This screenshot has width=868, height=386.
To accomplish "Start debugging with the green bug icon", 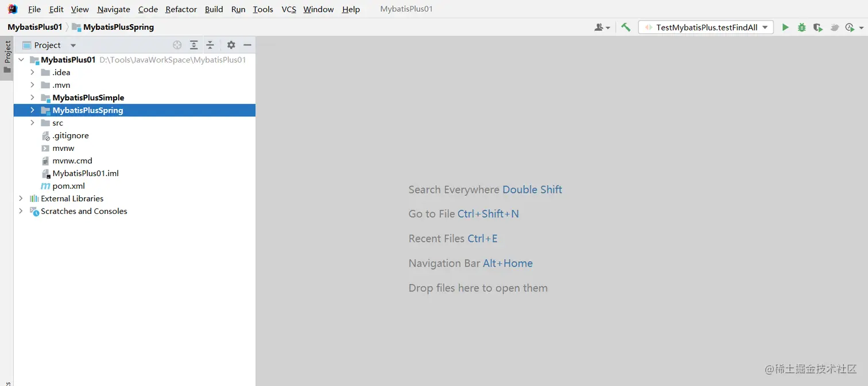I will point(801,27).
